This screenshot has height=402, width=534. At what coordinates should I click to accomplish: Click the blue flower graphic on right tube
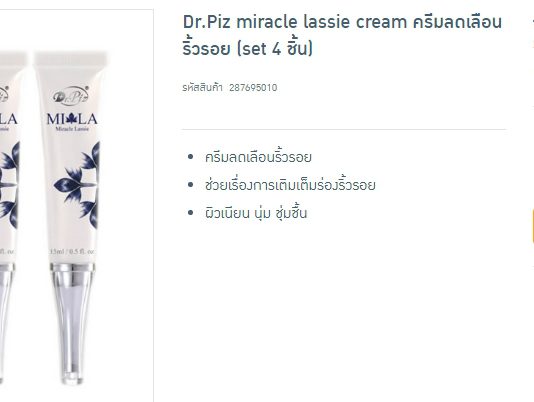point(78,185)
